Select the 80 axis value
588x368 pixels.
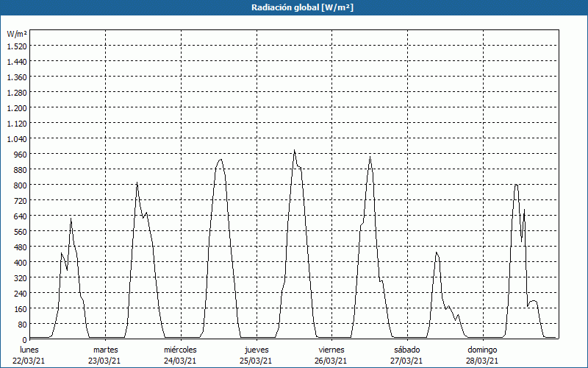pyautogui.click(x=22, y=324)
